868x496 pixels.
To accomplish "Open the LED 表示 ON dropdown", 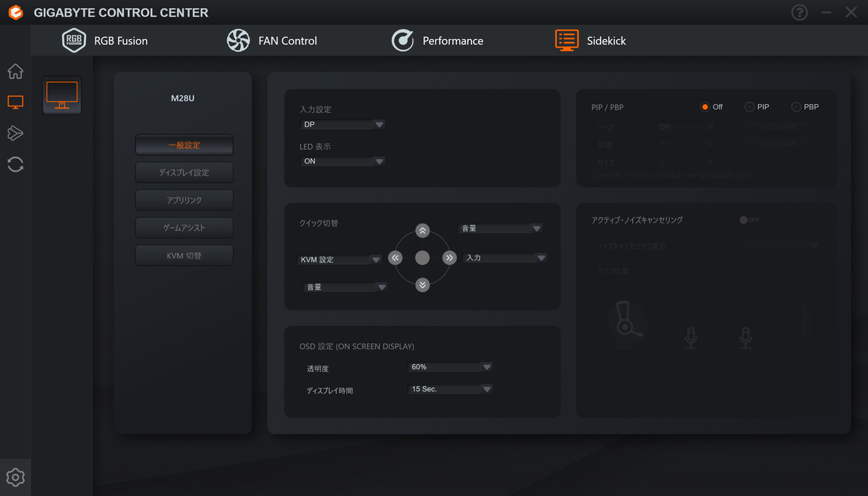I will tap(343, 161).
